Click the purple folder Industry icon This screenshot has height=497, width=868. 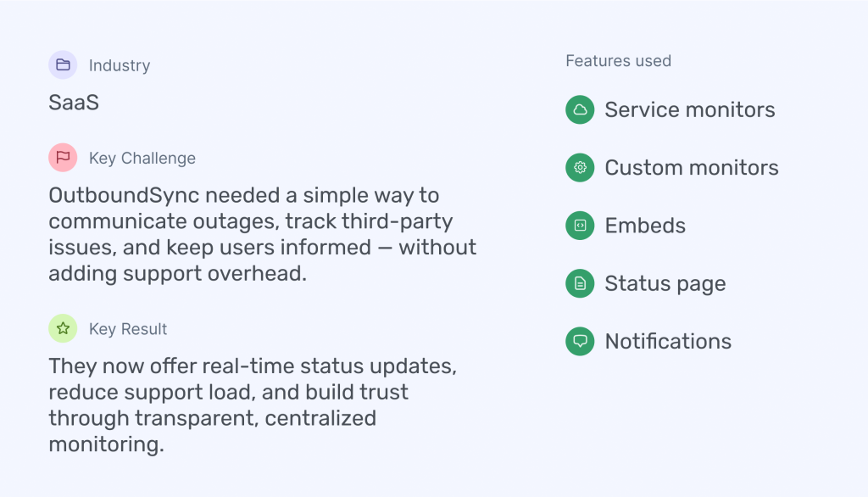63,65
